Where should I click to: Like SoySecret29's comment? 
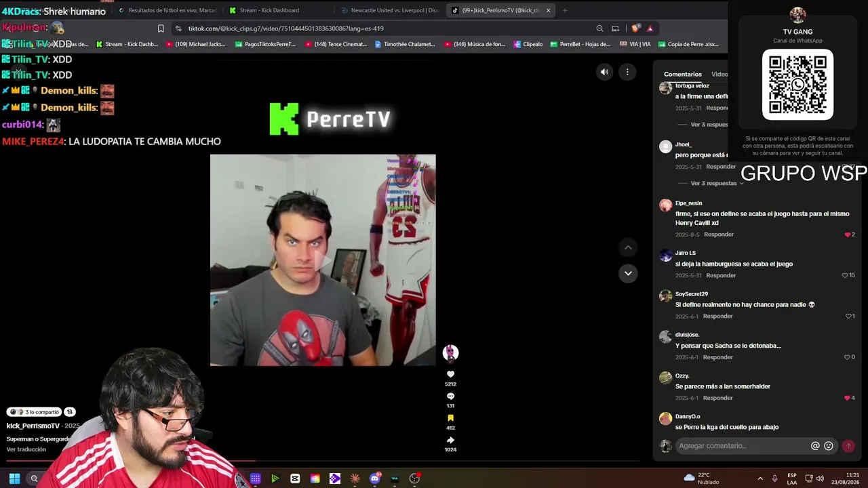point(848,316)
